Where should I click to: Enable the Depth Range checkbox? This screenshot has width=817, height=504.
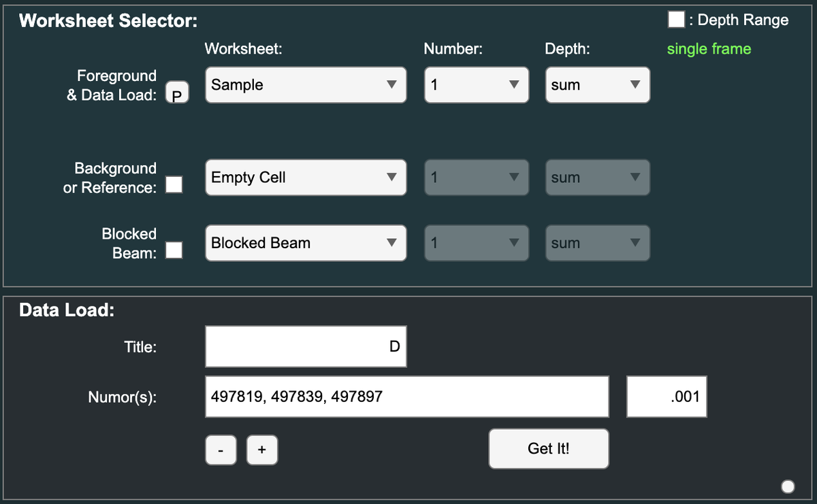(676, 20)
